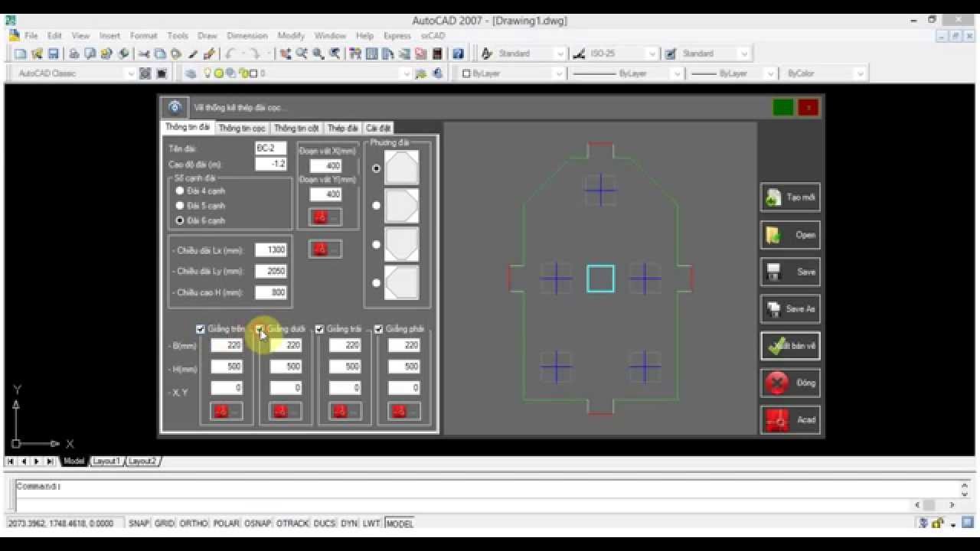980x551 pixels.
Task: Click the toolbar lock icon in status bar
Action: point(937,523)
